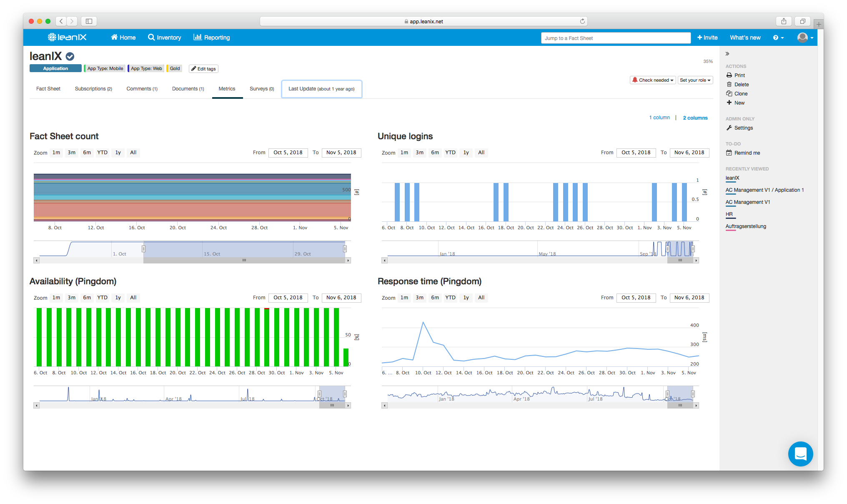The image size is (847, 504).
Task: Open the Check needed dropdown
Action: point(653,80)
